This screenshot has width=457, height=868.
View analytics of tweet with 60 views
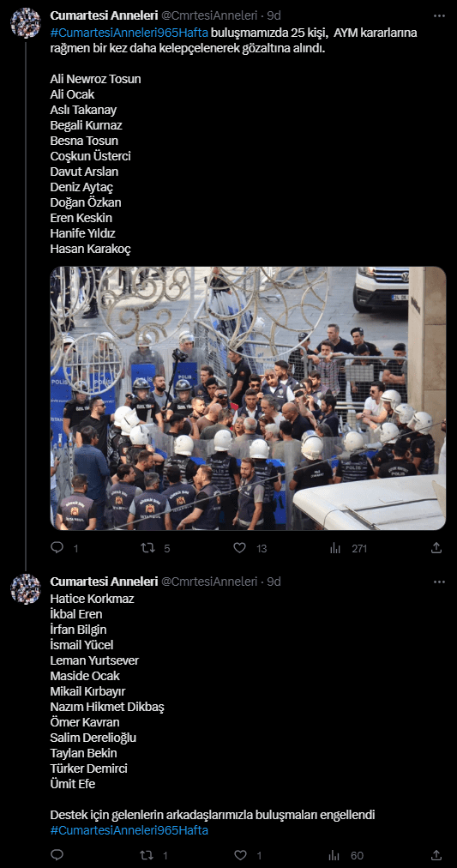click(x=335, y=855)
